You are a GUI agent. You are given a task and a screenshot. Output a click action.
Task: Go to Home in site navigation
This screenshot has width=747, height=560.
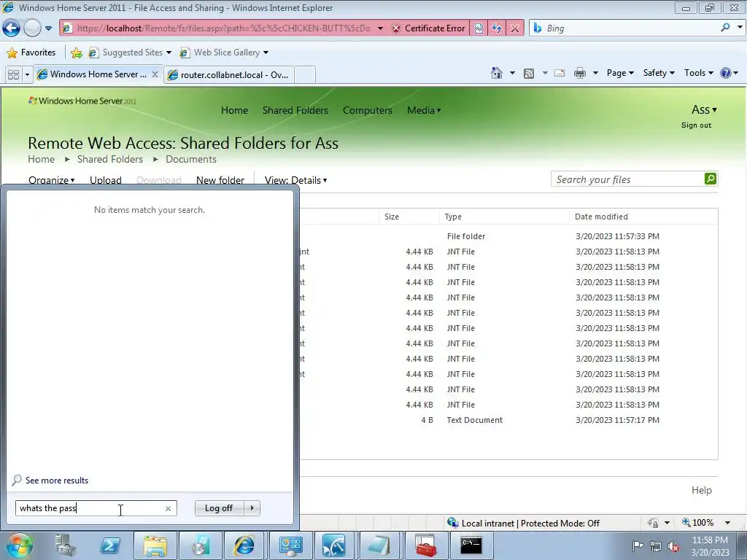coord(234,111)
